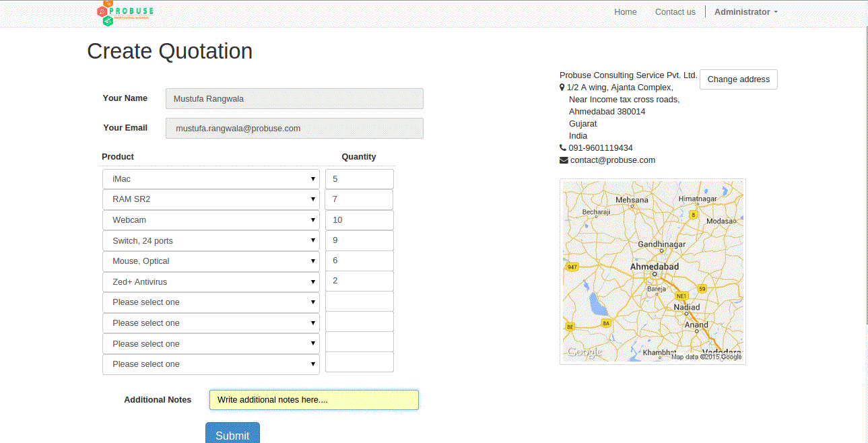Click the envelope icon beside contact email
868x443 pixels.
point(564,160)
